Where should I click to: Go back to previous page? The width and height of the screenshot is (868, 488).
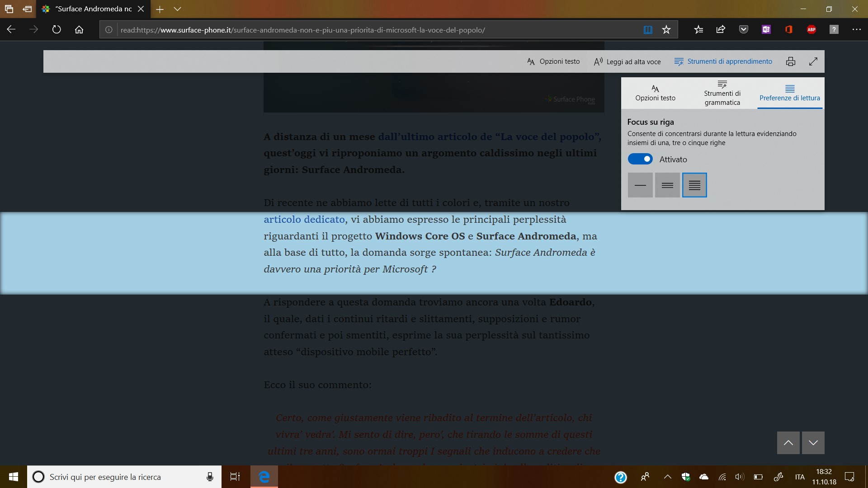click(11, 30)
